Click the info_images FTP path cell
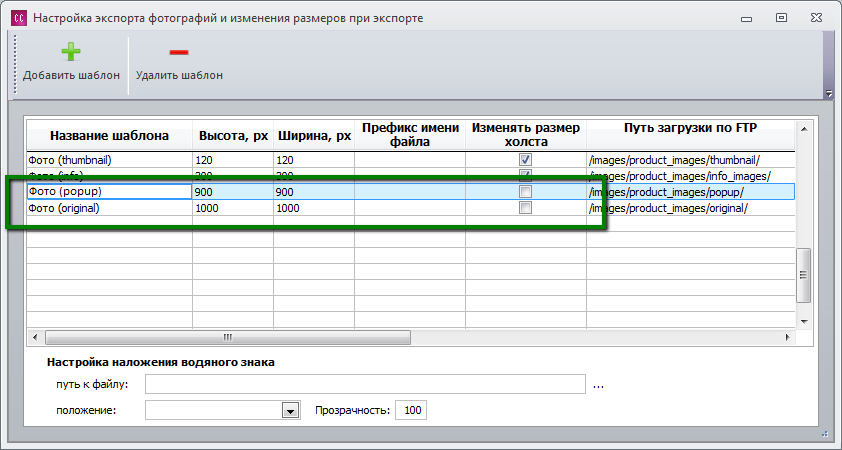Image resolution: width=842 pixels, height=450 pixels. [691, 176]
